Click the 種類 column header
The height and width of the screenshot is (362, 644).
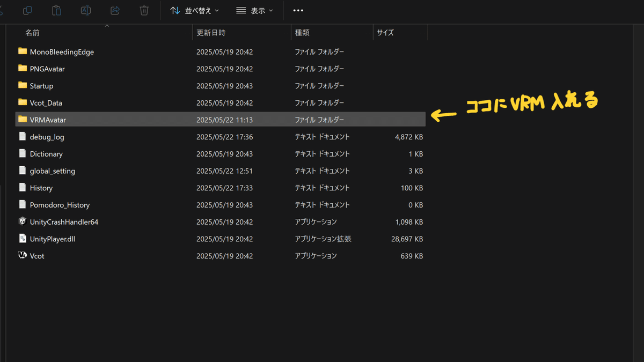tap(302, 32)
